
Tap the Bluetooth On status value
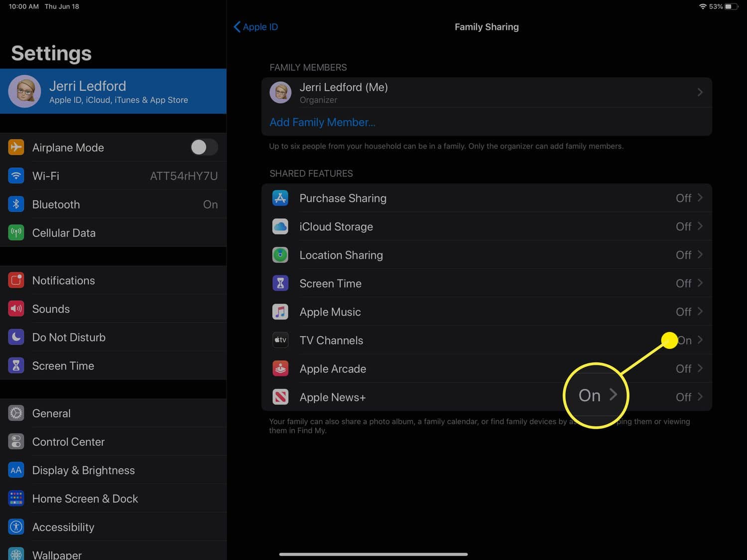210,204
